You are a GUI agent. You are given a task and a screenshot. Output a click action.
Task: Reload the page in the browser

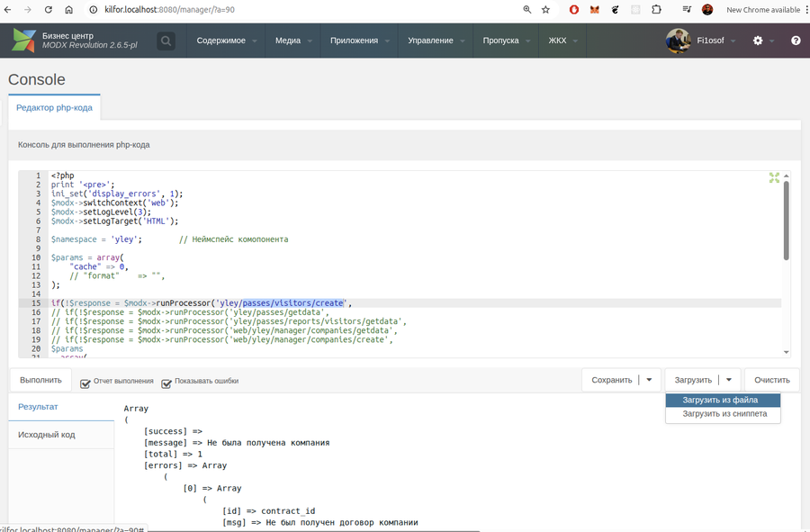(x=48, y=10)
